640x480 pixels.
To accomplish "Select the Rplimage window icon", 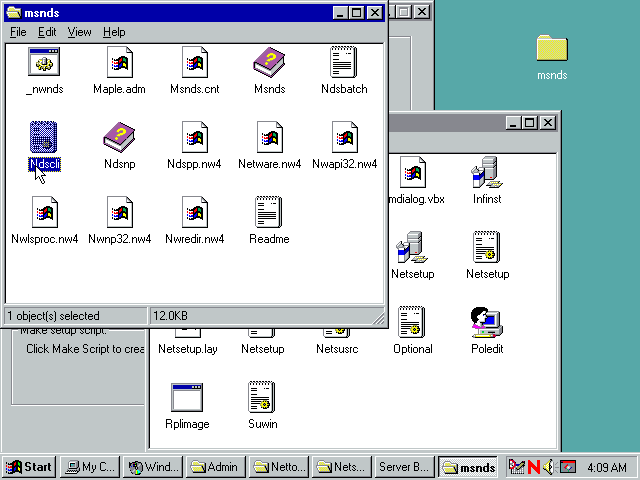I will tap(187, 397).
